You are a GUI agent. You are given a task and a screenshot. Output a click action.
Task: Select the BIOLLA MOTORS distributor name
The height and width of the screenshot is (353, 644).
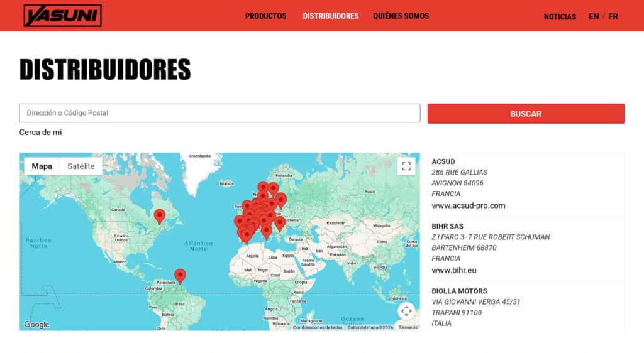click(x=459, y=291)
